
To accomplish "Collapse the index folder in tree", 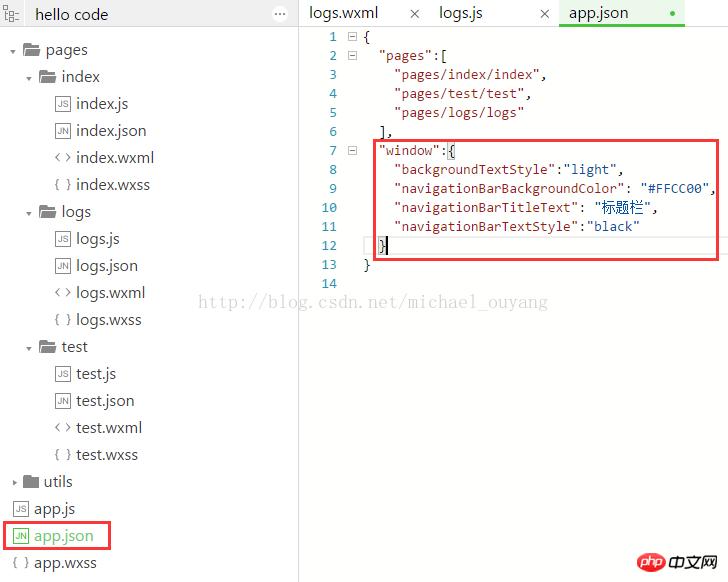I will tap(29, 77).
